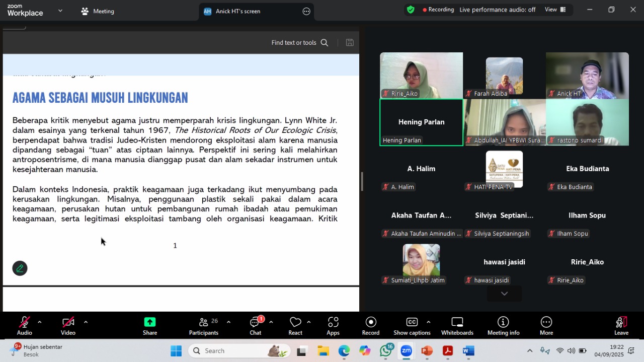Expand audio options arrow
The height and width of the screenshot is (362, 644).
click(40, 322)
